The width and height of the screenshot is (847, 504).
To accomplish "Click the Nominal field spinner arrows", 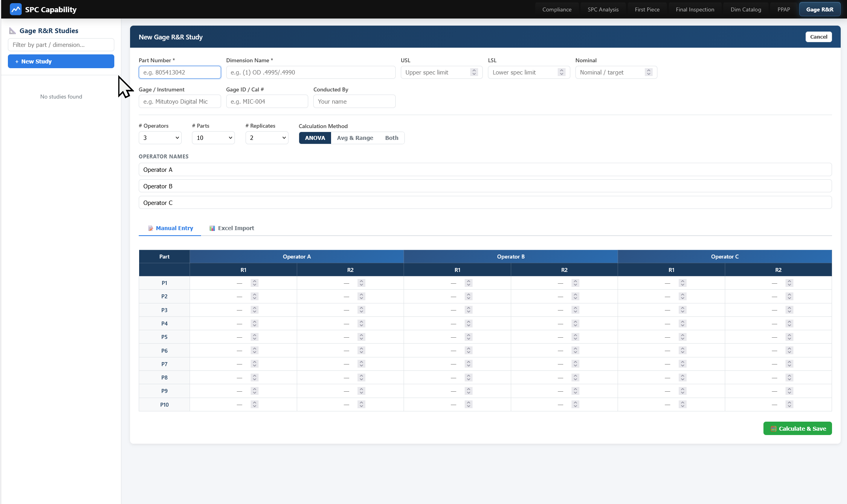I will [x=648, y=72].
